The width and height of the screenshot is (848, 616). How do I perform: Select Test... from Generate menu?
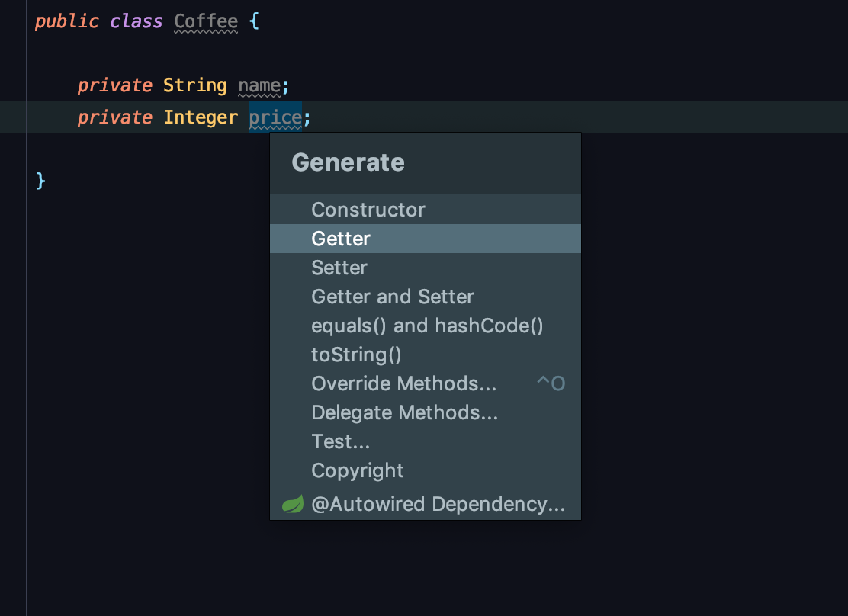click(341, 441)
